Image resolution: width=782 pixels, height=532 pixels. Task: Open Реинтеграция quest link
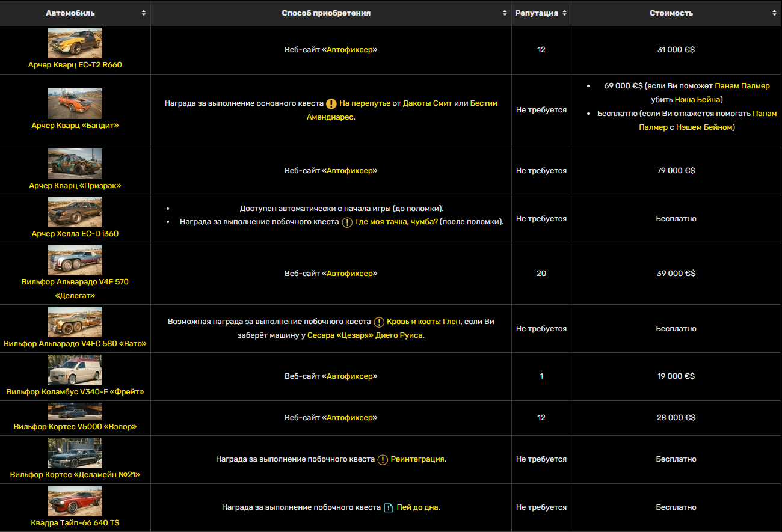click(417, 459)
